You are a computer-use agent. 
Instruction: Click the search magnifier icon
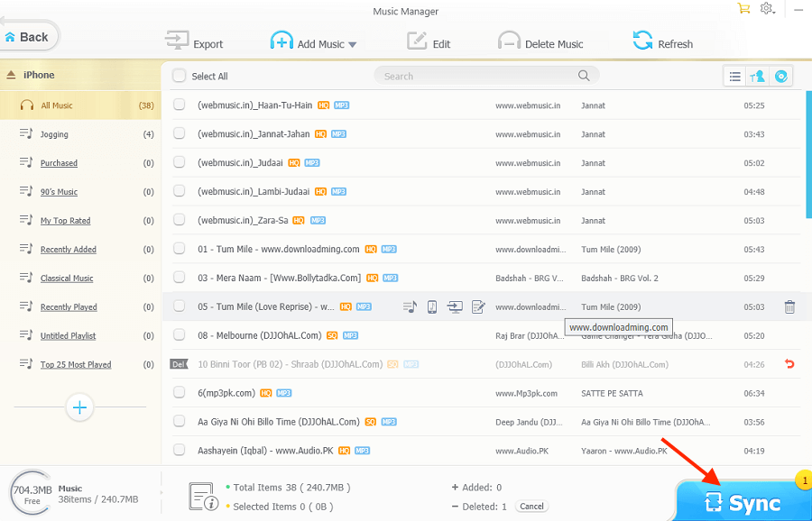[584, 76]
